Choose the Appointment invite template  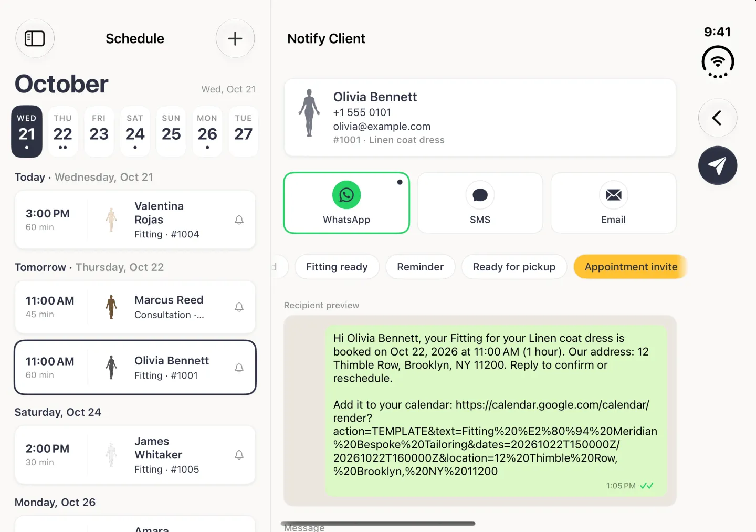[631, 267]
